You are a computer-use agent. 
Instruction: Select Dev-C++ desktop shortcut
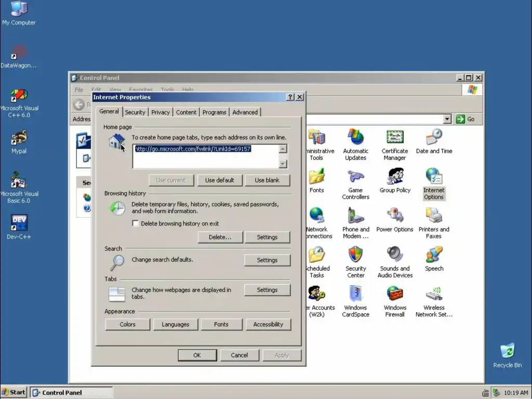[19, 227]
